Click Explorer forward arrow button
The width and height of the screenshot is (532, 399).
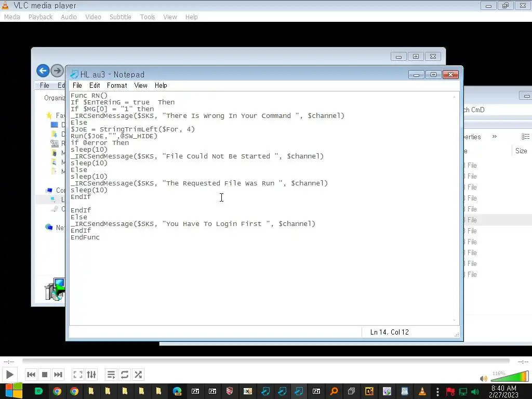click(57, 71)
